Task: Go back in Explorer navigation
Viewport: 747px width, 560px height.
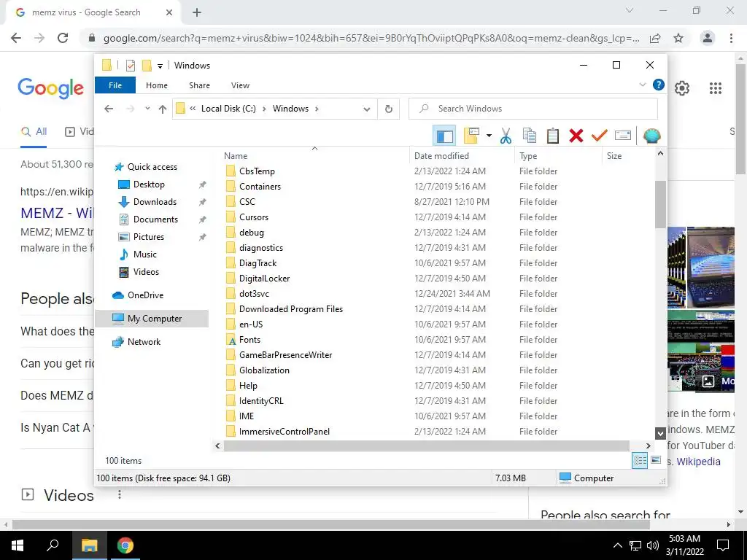Action: [x=109, y=109]
